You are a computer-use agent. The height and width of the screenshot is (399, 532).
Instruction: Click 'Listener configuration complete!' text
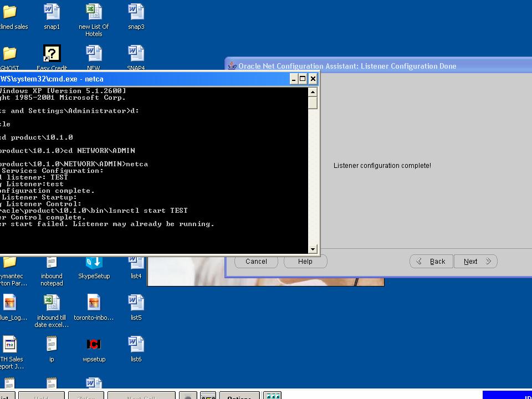382,166
